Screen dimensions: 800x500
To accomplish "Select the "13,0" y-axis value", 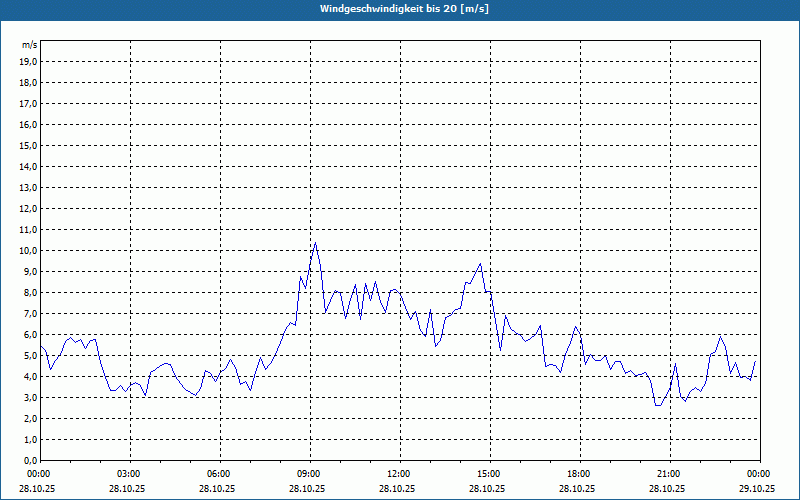I will [29, 187].
